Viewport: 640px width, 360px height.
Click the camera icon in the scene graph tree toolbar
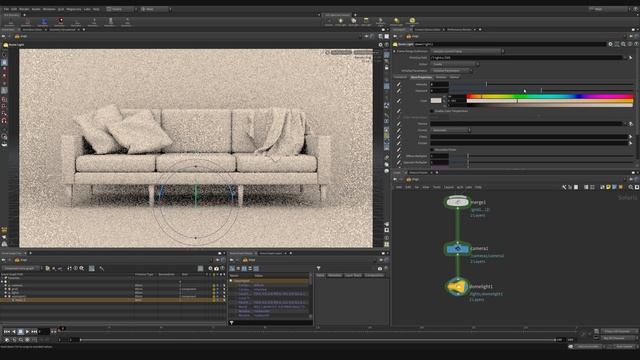216,268
